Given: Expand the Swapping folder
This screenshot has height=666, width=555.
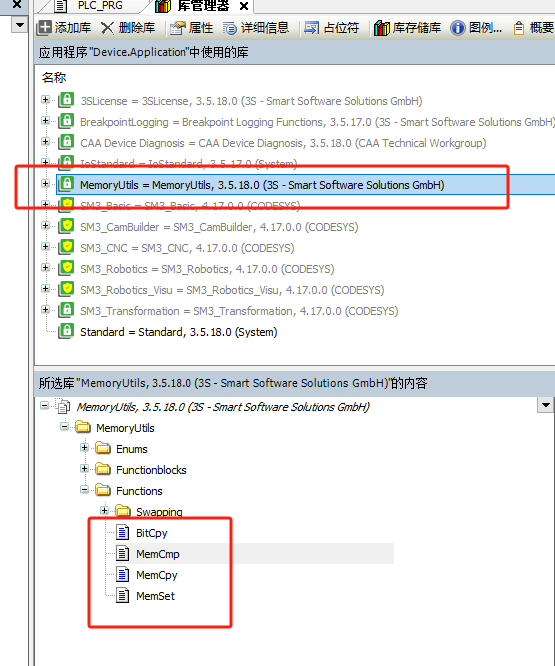Looking at the screenshot, I should tap(104, 510).
